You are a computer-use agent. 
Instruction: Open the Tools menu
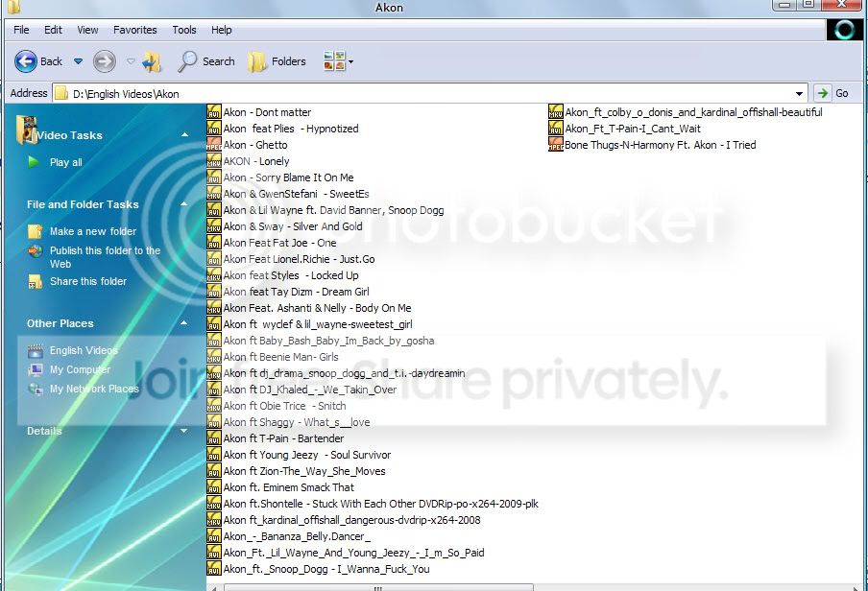click(x=183, y=30)
